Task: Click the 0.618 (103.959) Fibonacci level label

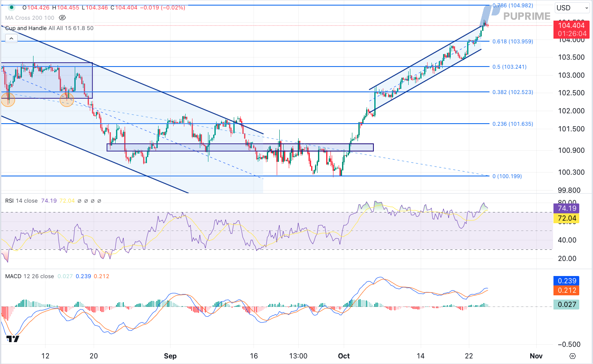Action: tap(513, 42)
